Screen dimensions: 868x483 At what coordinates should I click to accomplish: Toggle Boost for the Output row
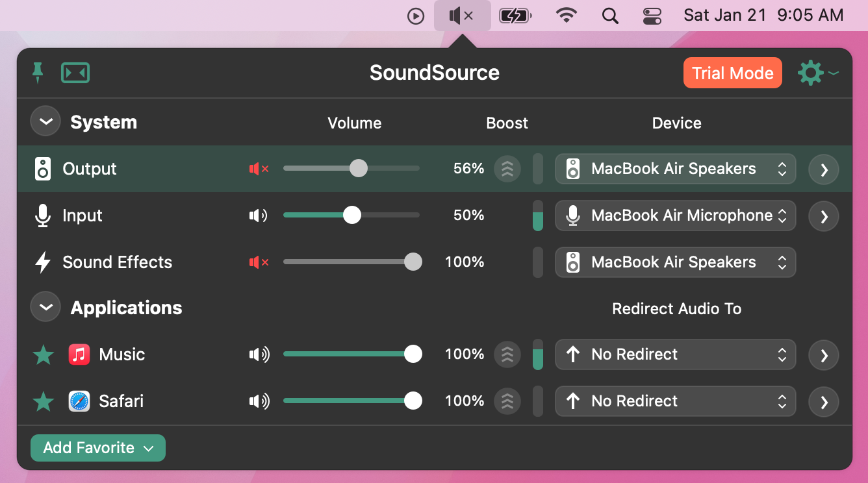click(x=507, y=169)
